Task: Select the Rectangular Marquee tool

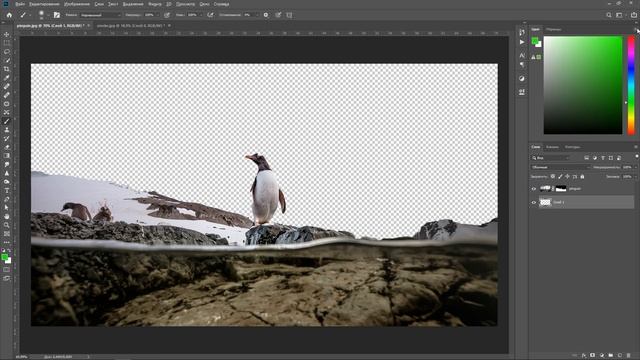Action: pos(7,43)
